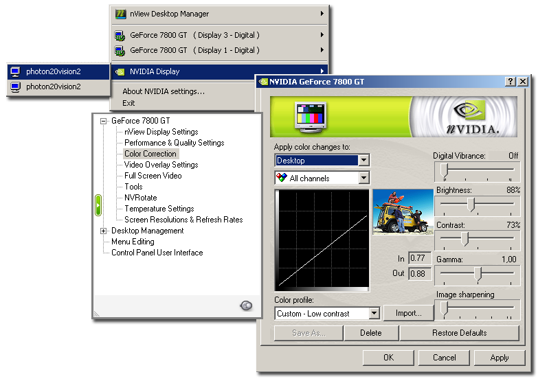Click the Restore Defaults button

point(460,333)
